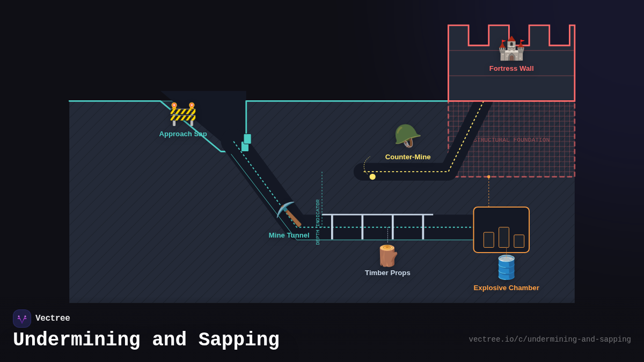Click the striped barricade icon above Approach Sap
The width and height of the screenshot is (644, 362).
click(x=183, y=114)
